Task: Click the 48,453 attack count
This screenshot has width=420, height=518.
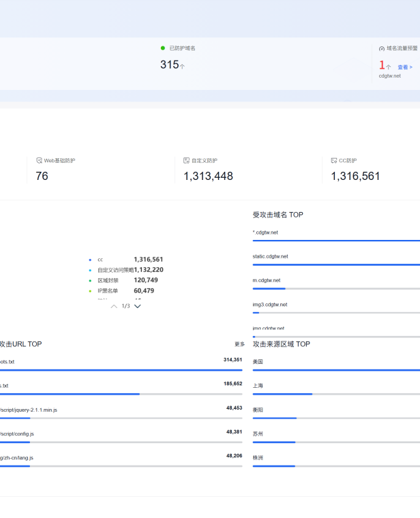Action: pos(235,408)
